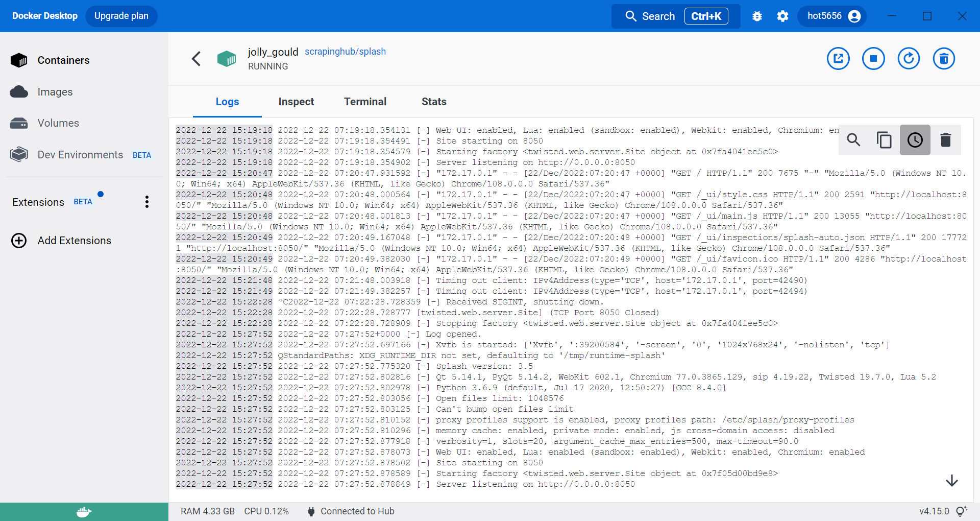Open hot5656 account menu
Viewport: 980px width, 521px height.
click(x=833, y=16)
